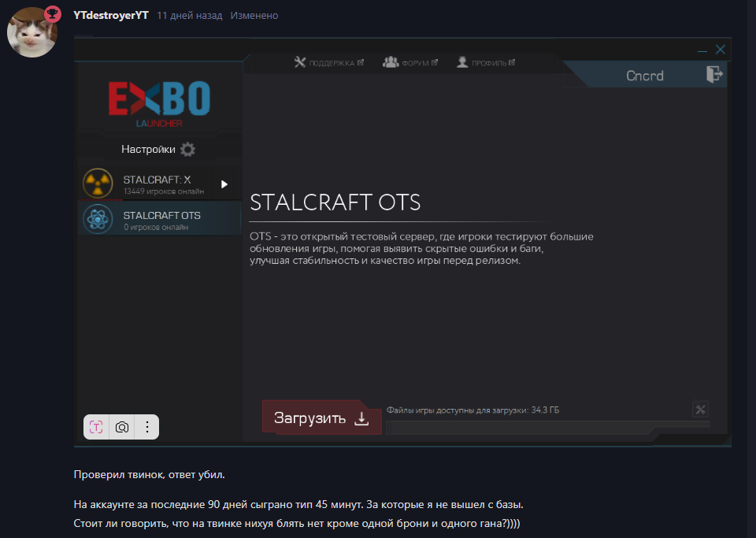This screenshot has width=756, height=538.
Task: Minimize the EXBO launcher window
Action: pos(702,50)
